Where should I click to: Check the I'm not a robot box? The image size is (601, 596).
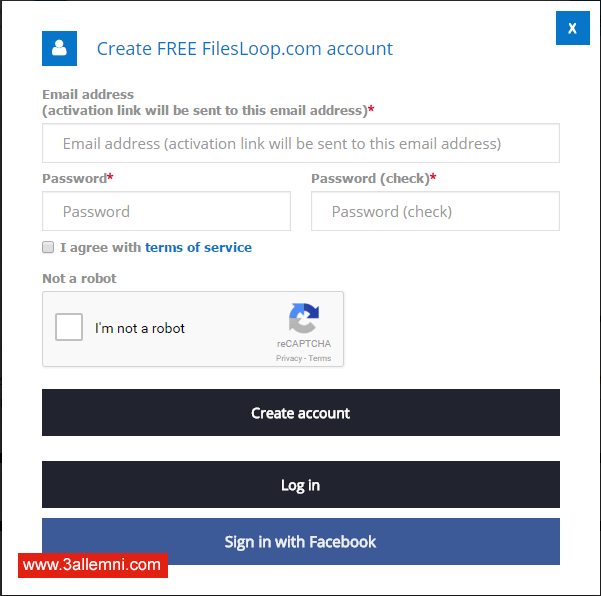click(x=69, y=327)
